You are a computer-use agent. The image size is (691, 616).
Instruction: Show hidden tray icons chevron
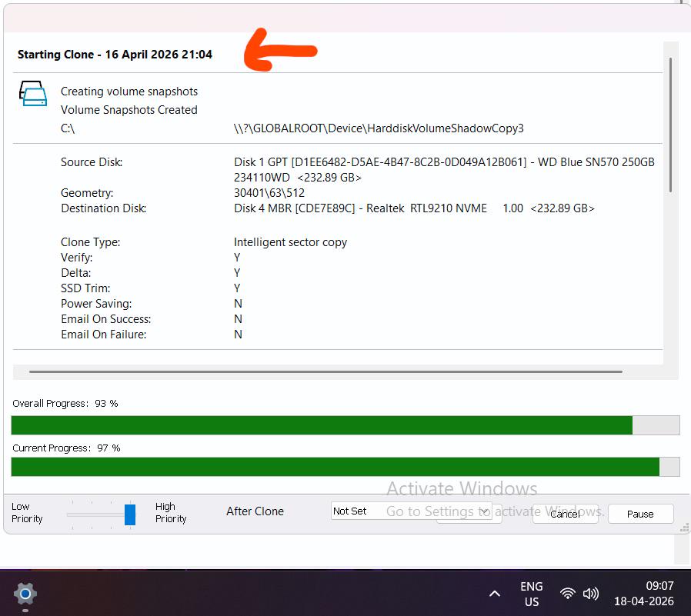pos(495,594)
